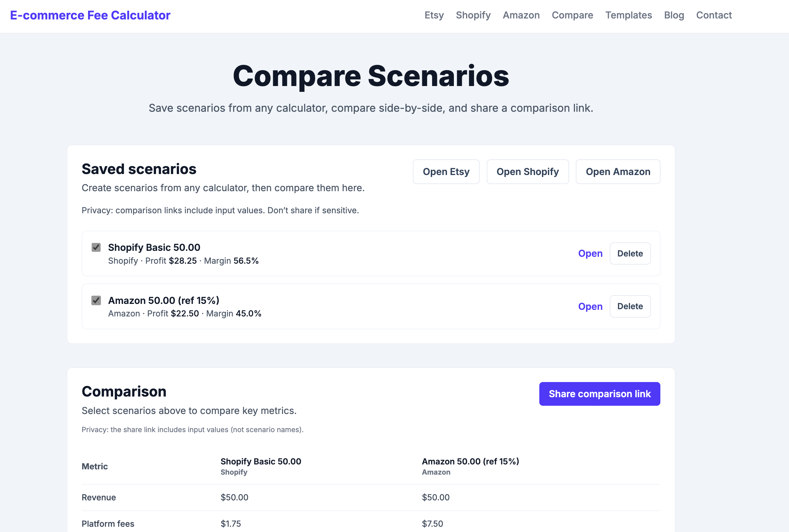789x532 pixels.
Task: Delete the Amazon 50.00 scenario
Action: [630, 306]
